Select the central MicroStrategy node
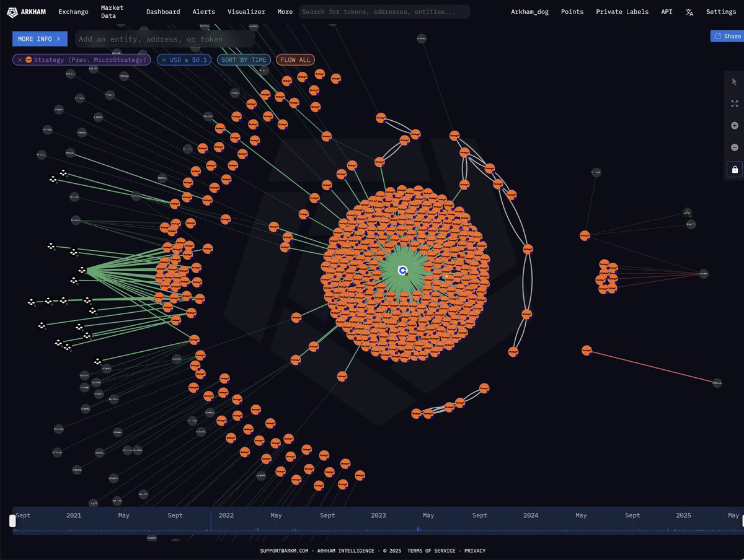 pos(402,270)
